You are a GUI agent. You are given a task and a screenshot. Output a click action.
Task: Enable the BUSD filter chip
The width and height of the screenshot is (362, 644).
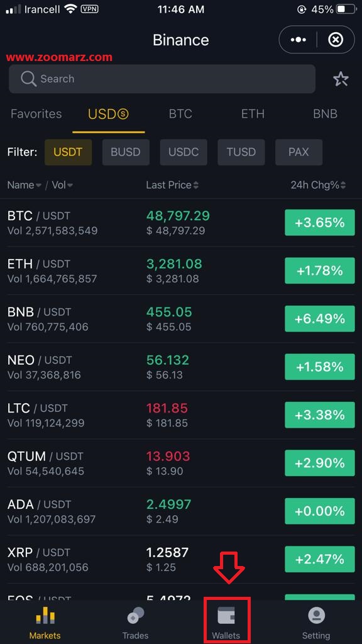click(x=126, y=152)
